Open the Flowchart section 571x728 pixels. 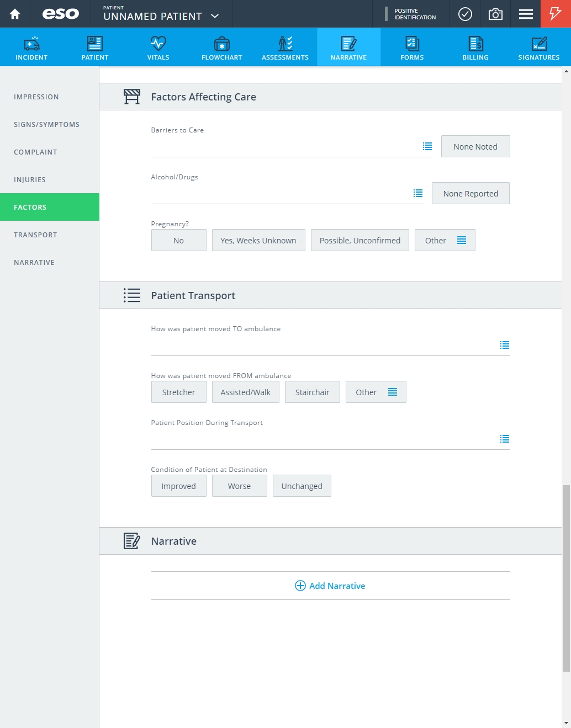[222, 47]
